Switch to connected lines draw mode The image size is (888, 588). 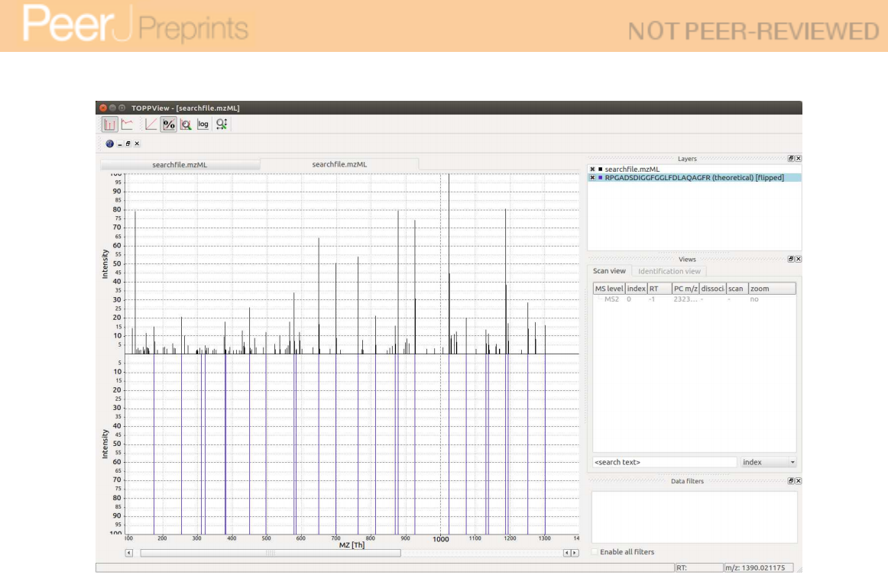[127, 124]
